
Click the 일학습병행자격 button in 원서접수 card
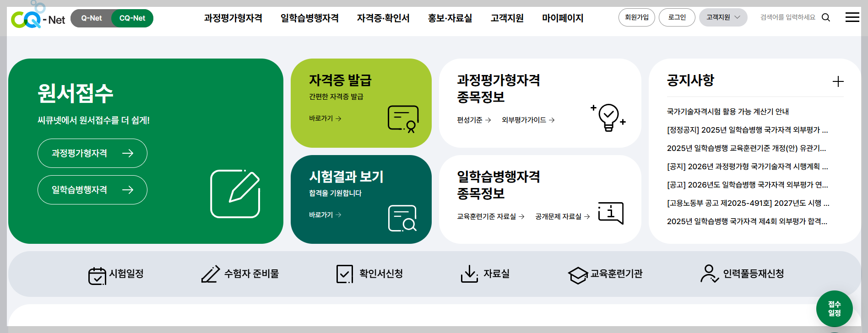92,190
